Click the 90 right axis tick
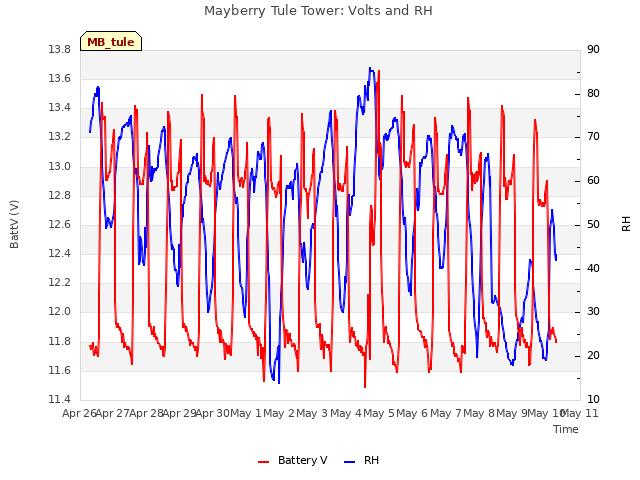Viewport: 640px width, 480px height. (593, 50)
